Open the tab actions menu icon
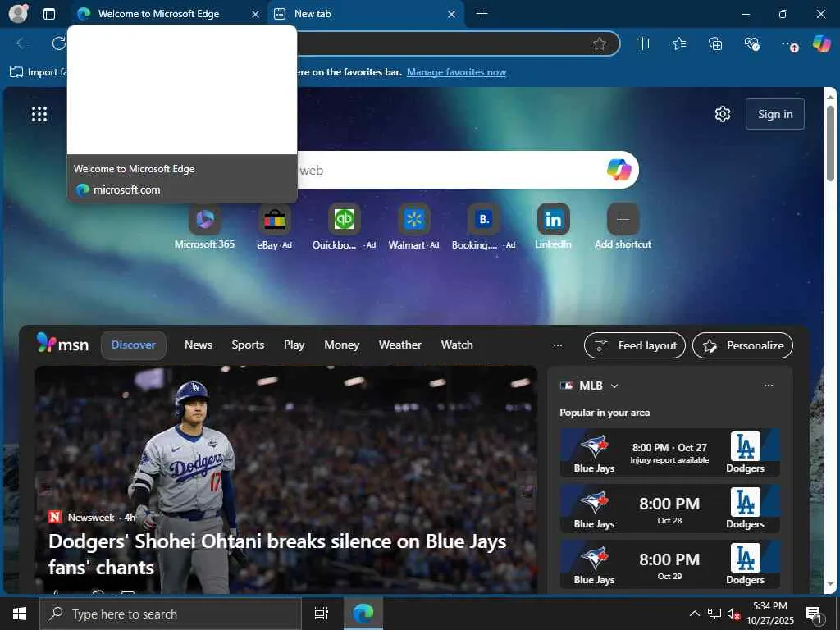The image size is (840, 630). (48, 14)
